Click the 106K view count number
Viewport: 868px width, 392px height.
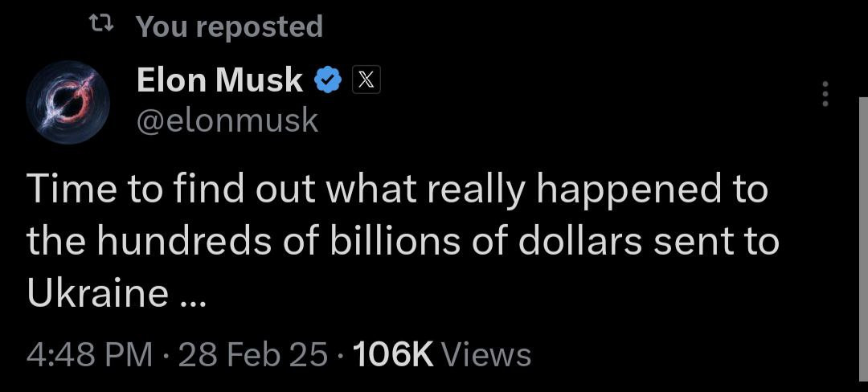393,354
